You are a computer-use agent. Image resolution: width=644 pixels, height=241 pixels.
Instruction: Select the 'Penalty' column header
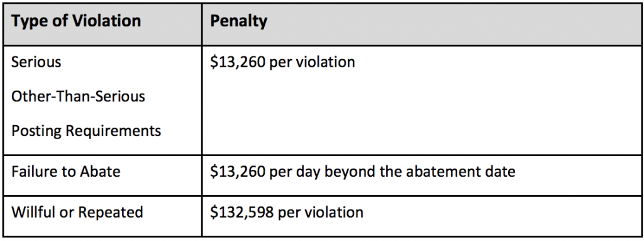[238, 22]
